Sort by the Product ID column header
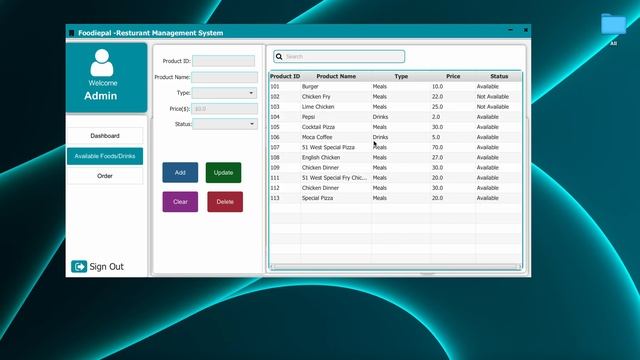Viewport: 640px width, 360px height. 285,76
